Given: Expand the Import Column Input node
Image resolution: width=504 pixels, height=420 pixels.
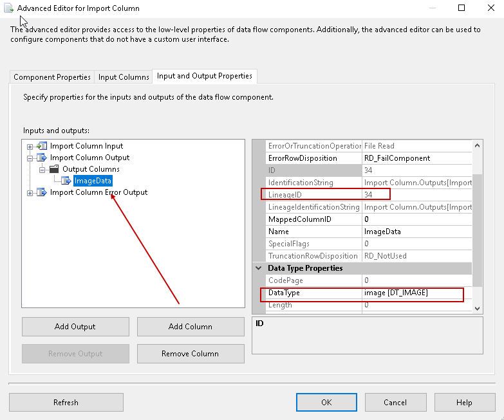Looking at the screenshot, I should pyautogui.click(x=30, y=146).
